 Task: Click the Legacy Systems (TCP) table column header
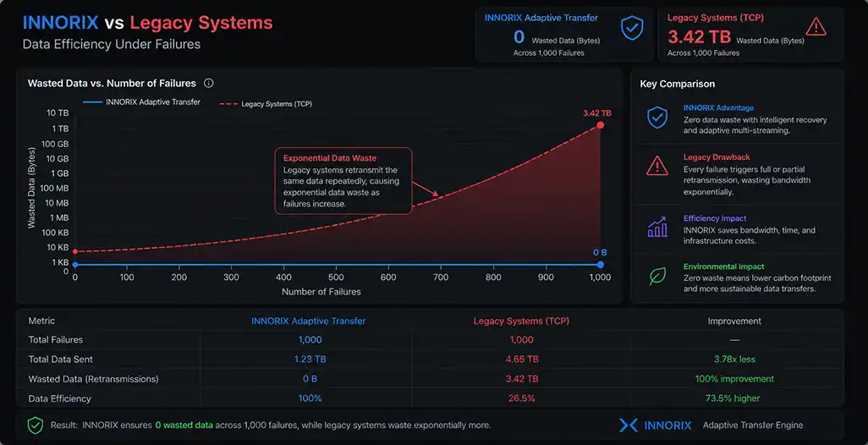tap(521, 321)
